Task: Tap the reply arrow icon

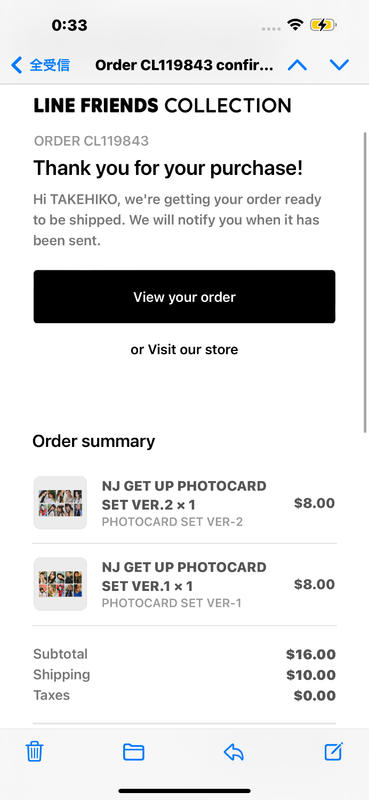Action: (234, 752)
